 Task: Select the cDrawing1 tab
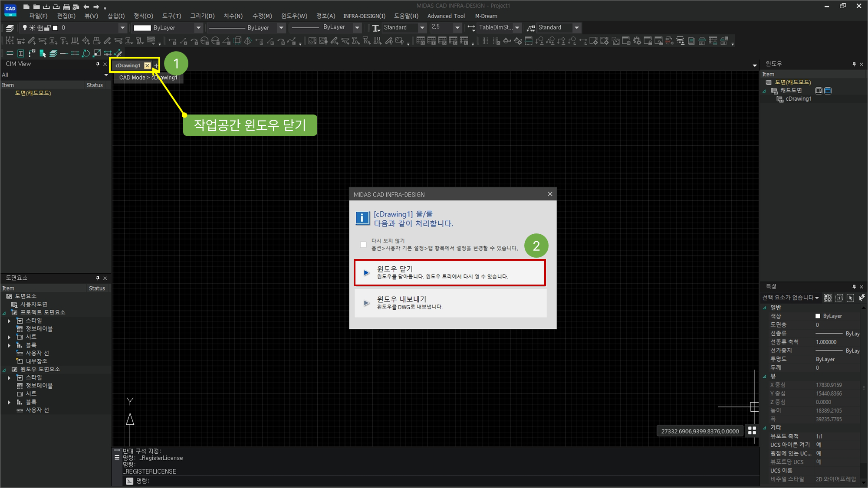pos(128,66)
